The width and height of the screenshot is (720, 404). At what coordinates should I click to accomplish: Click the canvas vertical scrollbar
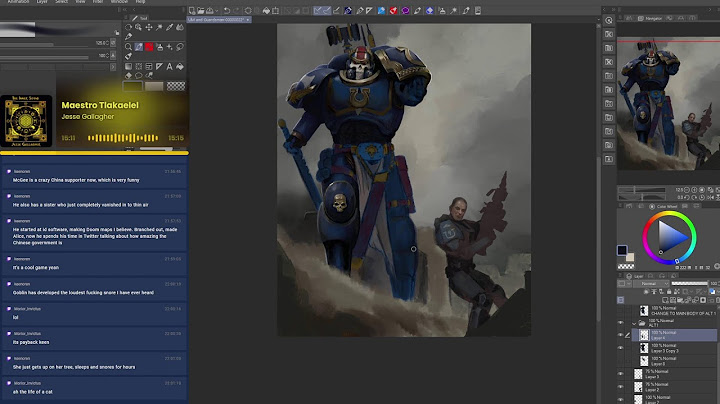tap(598, 239)
